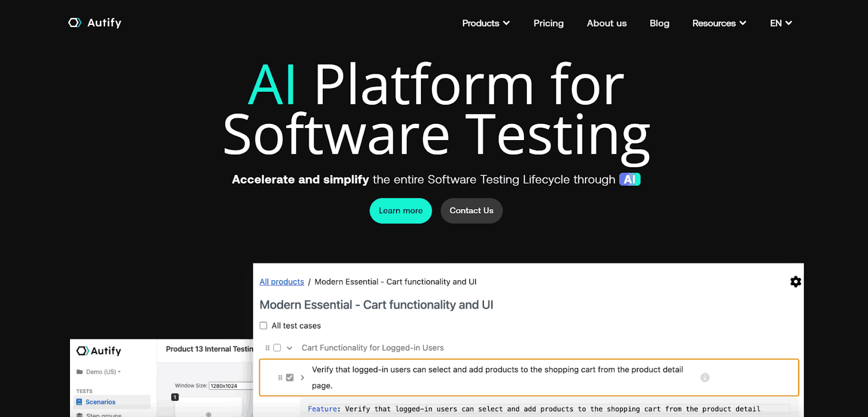The width and height of the screenshot is (868, 417).
Task: Expand the Verify logged-in users test case chevron
Action: pos(302,377)
